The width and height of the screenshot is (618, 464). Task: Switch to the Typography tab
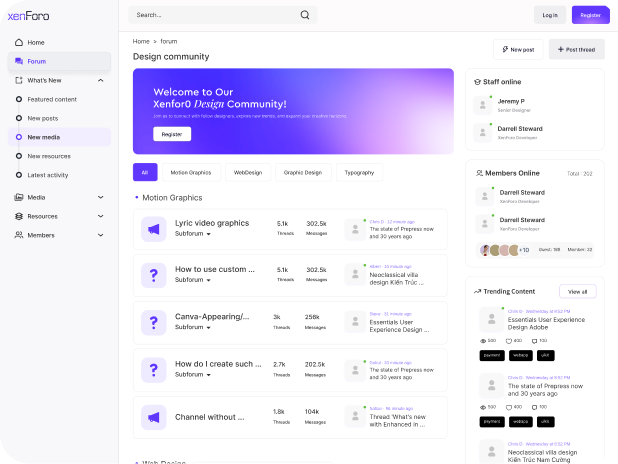click(x=359, y=172)
